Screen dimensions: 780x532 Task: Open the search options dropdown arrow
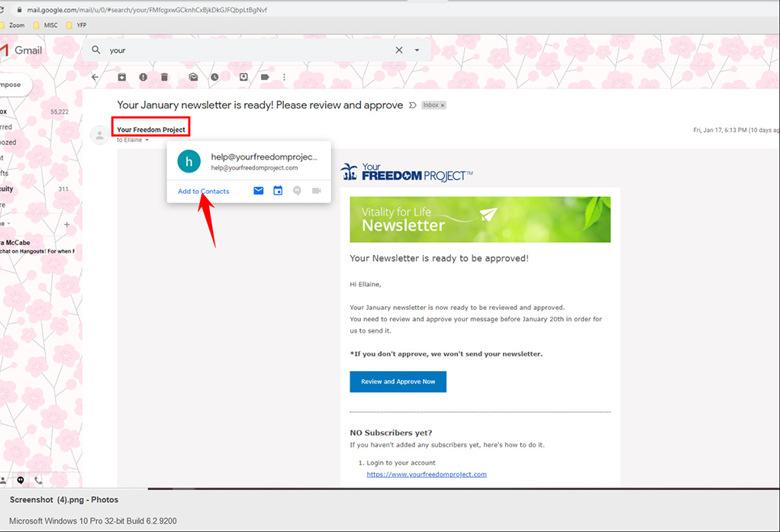pyautogui.click(x=417, y=50)
